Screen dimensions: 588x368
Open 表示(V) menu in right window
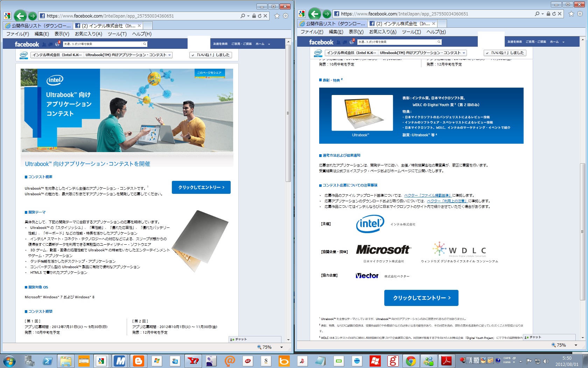[356, 32]
